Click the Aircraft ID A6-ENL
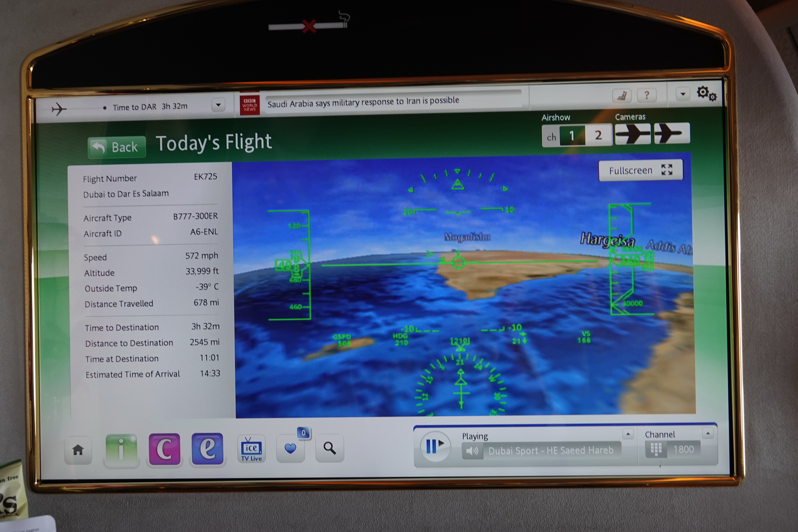798x532 pixels. (204, 232)
